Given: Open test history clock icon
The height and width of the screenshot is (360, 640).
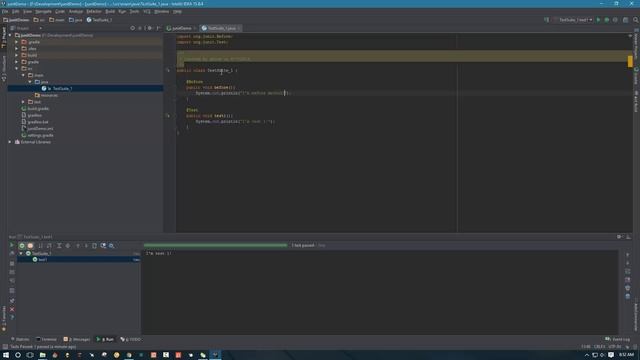Looking at the screenshot, I should pos(103,246).
